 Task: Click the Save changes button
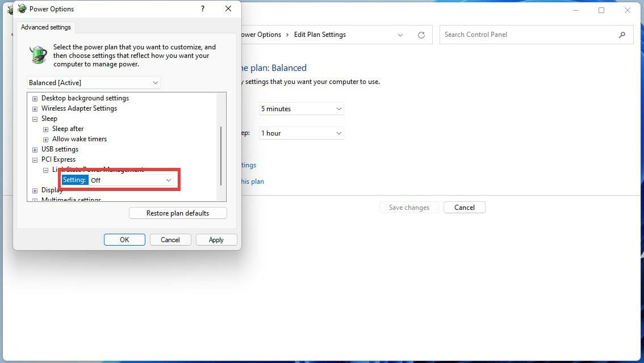click(409, 207)
